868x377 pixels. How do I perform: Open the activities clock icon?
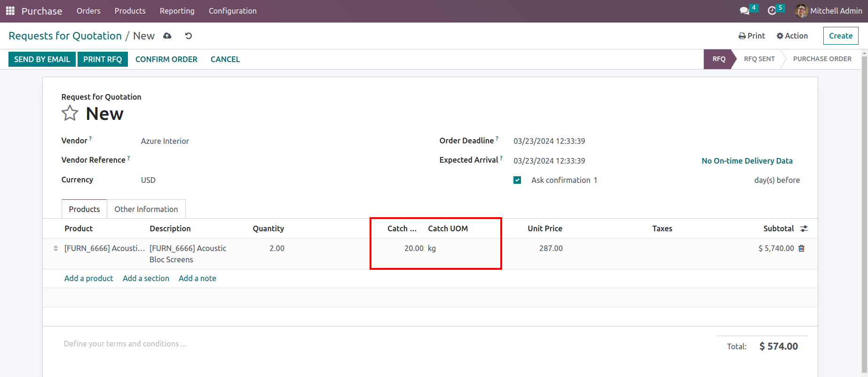(772, 11)
